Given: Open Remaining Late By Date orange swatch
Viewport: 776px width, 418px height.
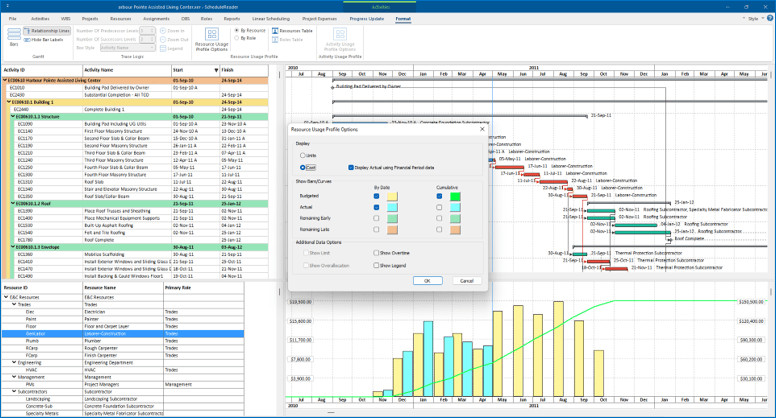Looking at the screenshot, I should (x=392, y=230).
